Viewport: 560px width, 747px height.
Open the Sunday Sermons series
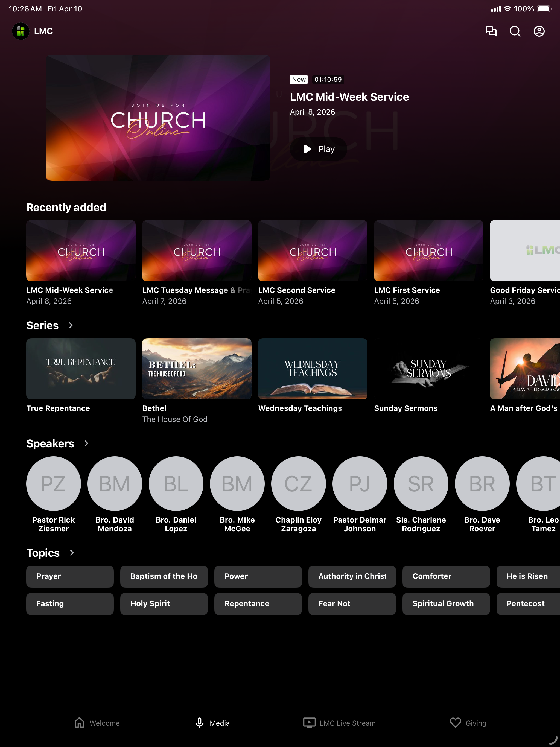pos(428,369)
